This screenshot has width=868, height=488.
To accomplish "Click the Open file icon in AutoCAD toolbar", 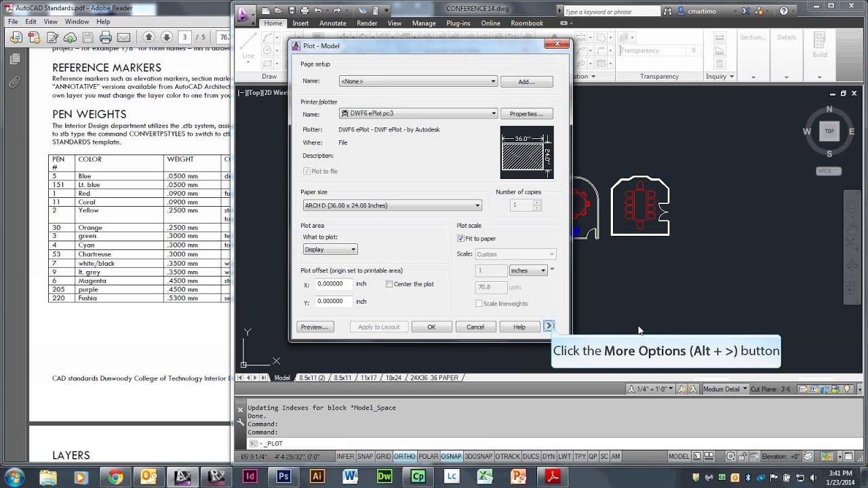I will (278, 11).
